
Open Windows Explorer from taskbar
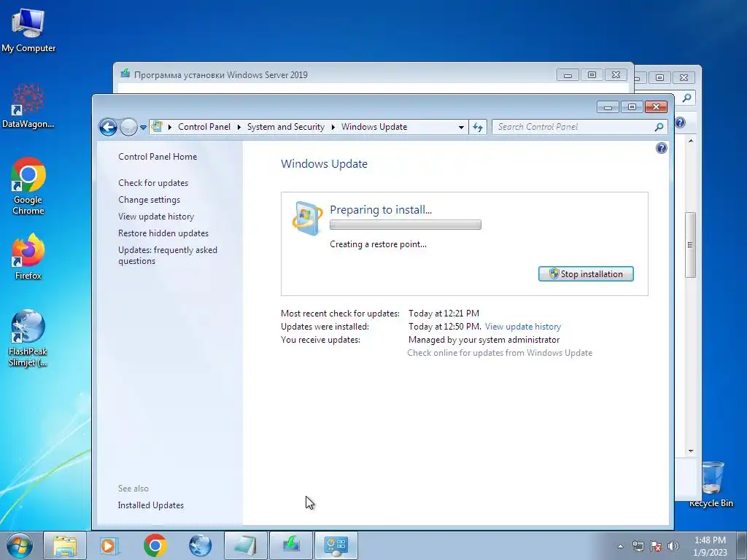click(x=65, y=545)
